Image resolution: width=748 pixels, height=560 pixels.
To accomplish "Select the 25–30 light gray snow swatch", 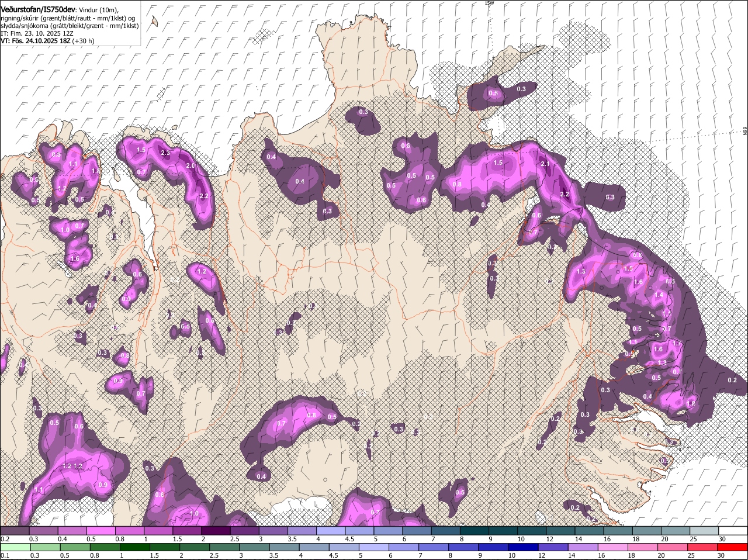I will 705,530.
